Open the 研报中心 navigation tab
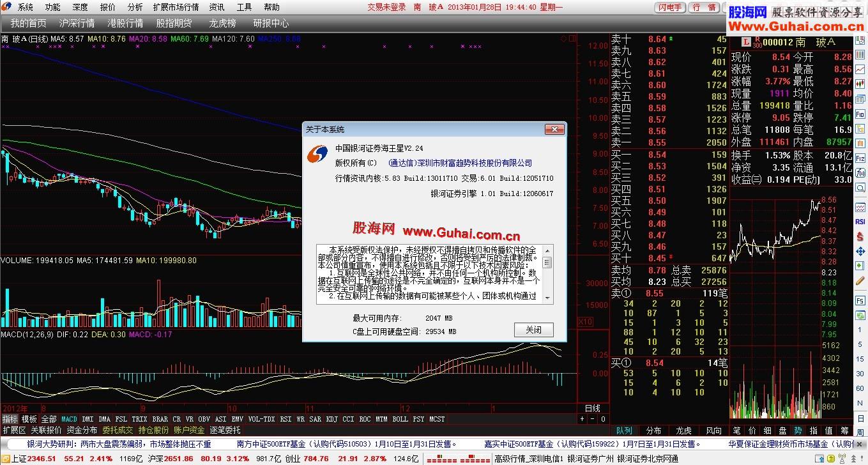This screenshot has width=868, height=465. click(271, 23)
